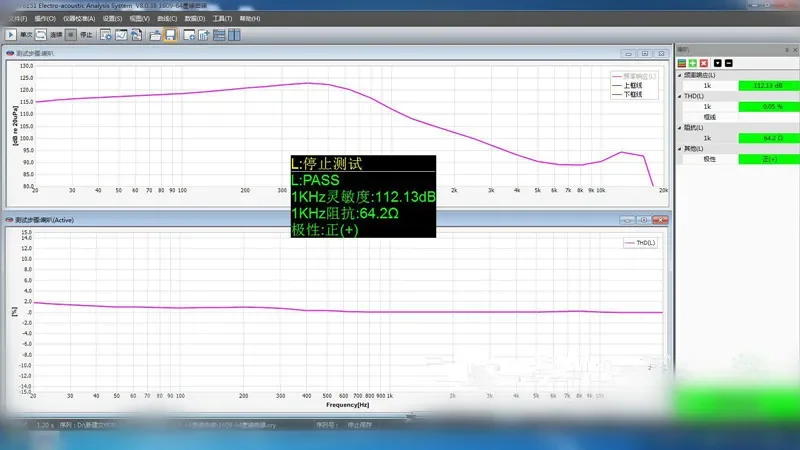Toggle the THD(L) legend entry

click(640, 242)
